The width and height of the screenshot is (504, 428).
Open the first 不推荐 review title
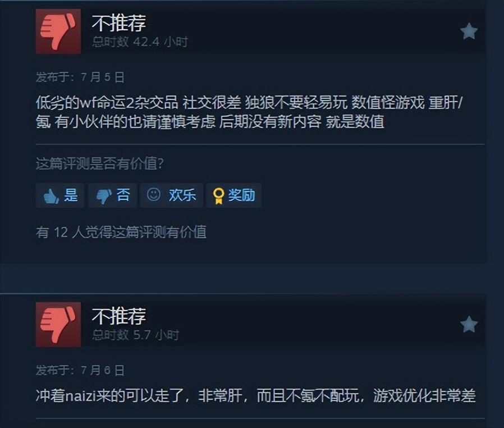(118, 23)
